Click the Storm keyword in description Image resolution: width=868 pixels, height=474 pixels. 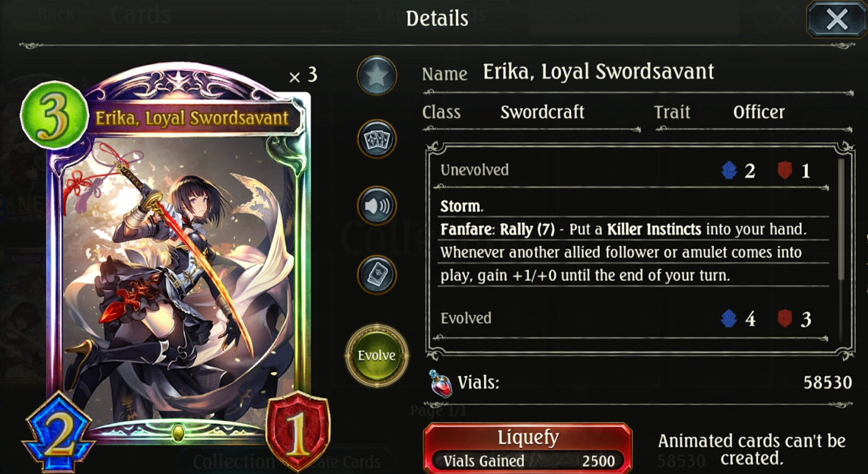coord(461,206)
